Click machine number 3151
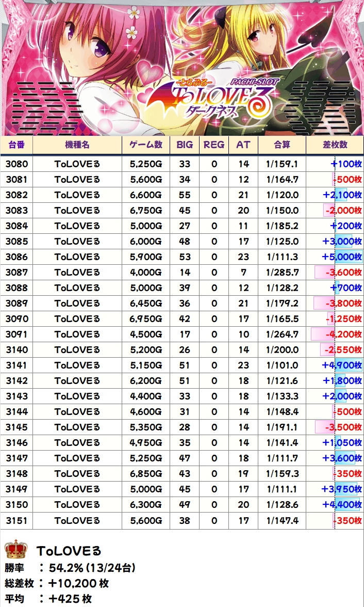The height and width of the screenshot is (607, 364). point(16,520)
